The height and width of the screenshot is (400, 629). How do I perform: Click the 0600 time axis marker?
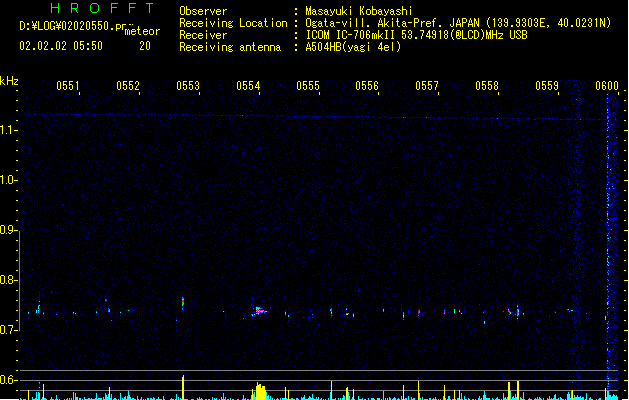click(x=607, y=86)
